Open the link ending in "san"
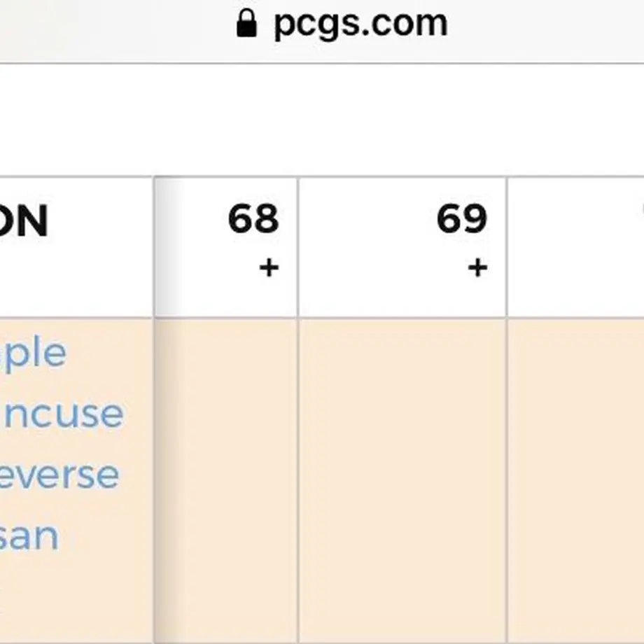 [29, 536]
